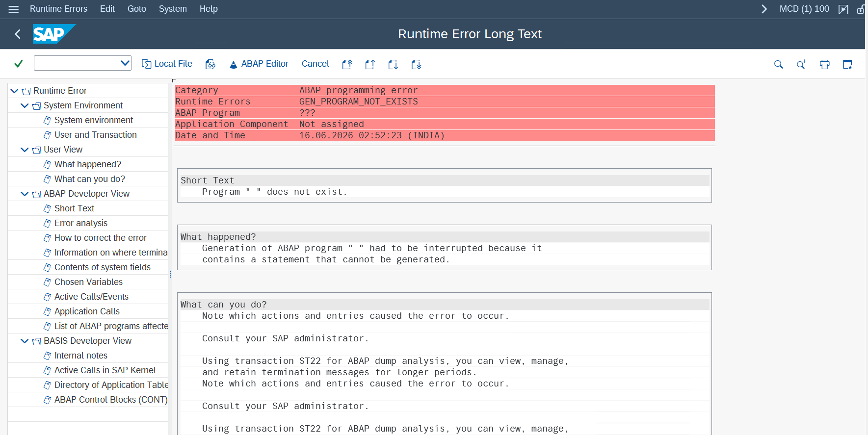
Task: Open the display glasses toolbar icon
Action: coord(210,64)
